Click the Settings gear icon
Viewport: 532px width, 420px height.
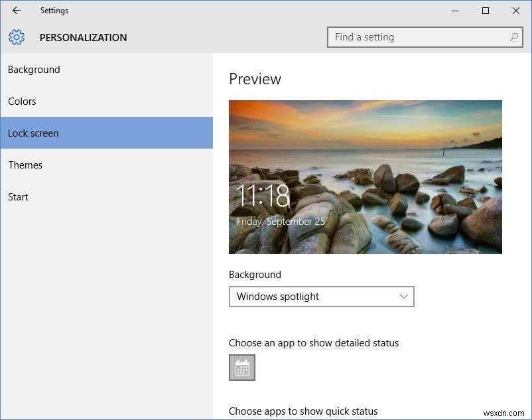point(16,37)
